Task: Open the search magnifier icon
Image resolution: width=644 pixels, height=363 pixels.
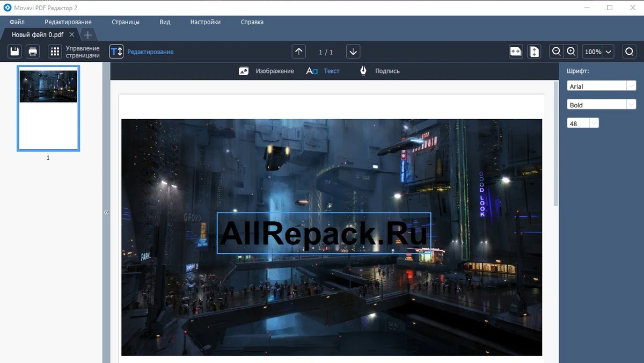Action: click(x=629, y=52)
